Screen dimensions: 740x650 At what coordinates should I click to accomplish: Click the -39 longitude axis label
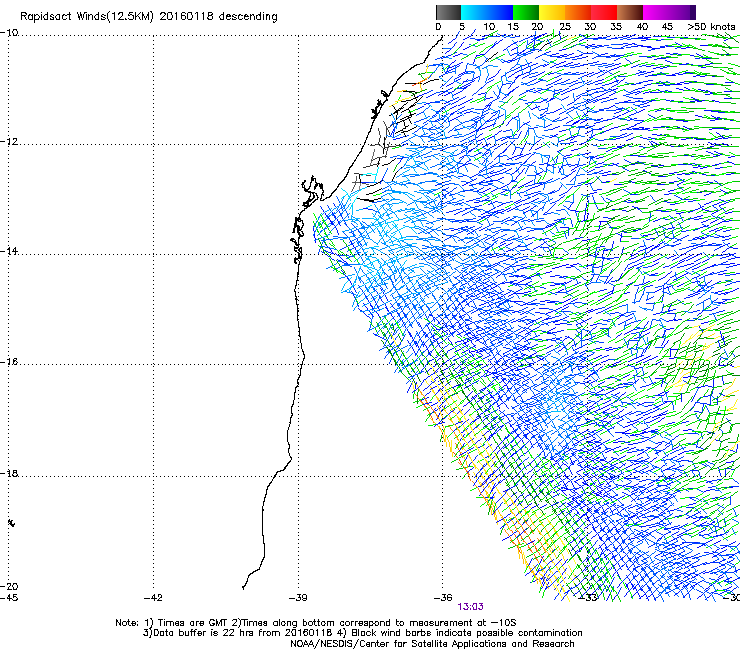[x=298, y=598]
